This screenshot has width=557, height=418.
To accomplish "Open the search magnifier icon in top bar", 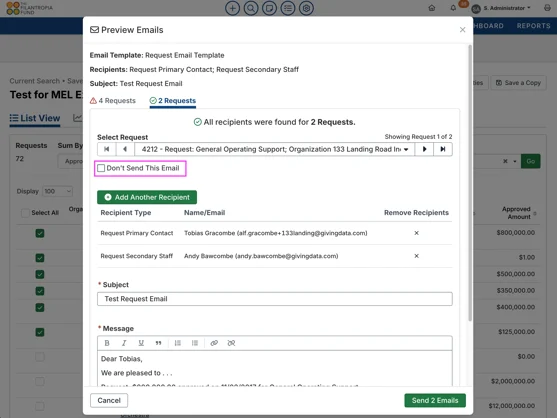I will coord(251,8).
